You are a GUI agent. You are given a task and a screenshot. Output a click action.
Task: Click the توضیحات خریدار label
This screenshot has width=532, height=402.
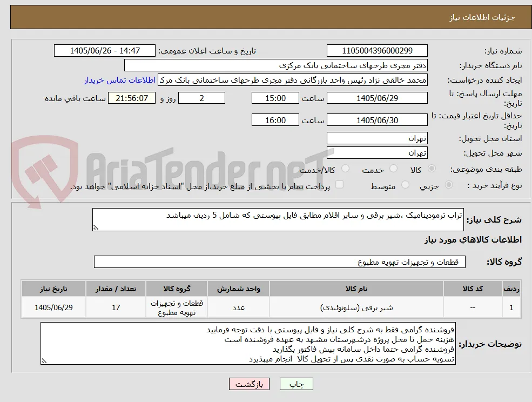click(x=490, y=344)
